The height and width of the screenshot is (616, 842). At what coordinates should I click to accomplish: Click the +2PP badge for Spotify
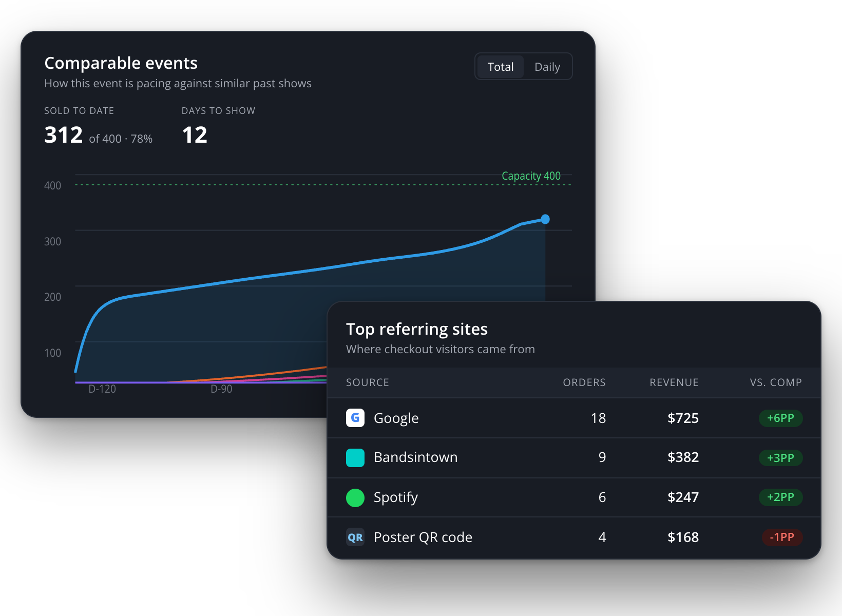click(780, 497)
